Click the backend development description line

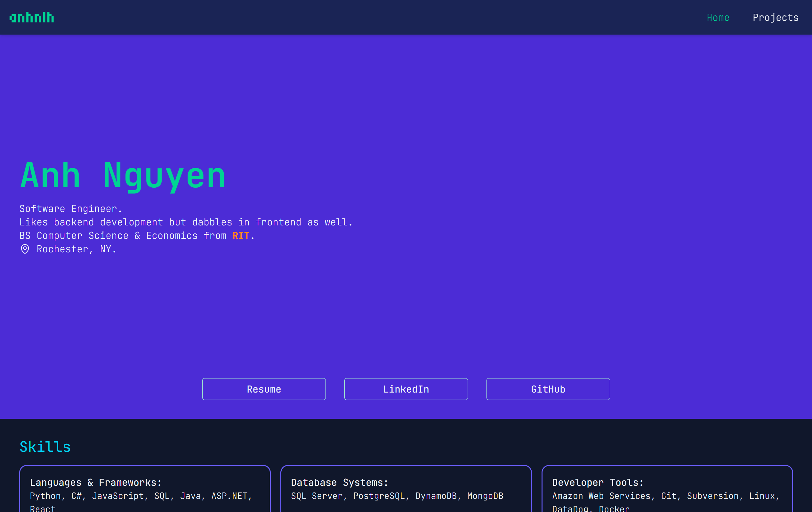point(186,222)
